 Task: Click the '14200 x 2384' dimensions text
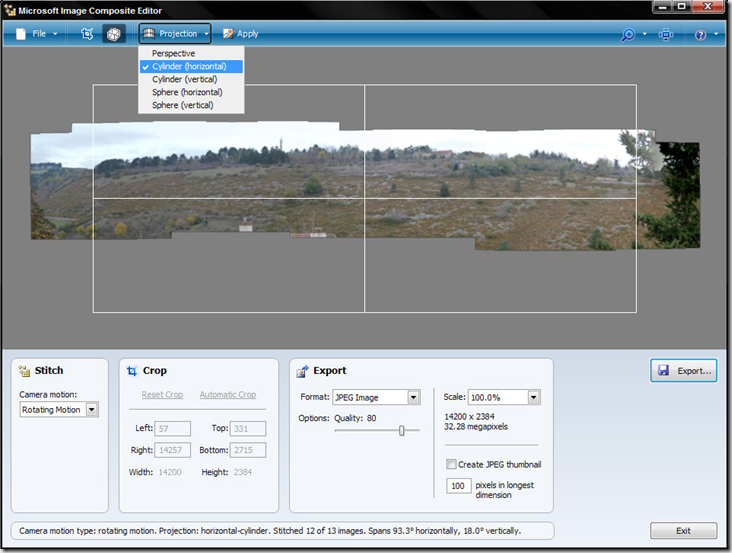(x=469, y=416)
